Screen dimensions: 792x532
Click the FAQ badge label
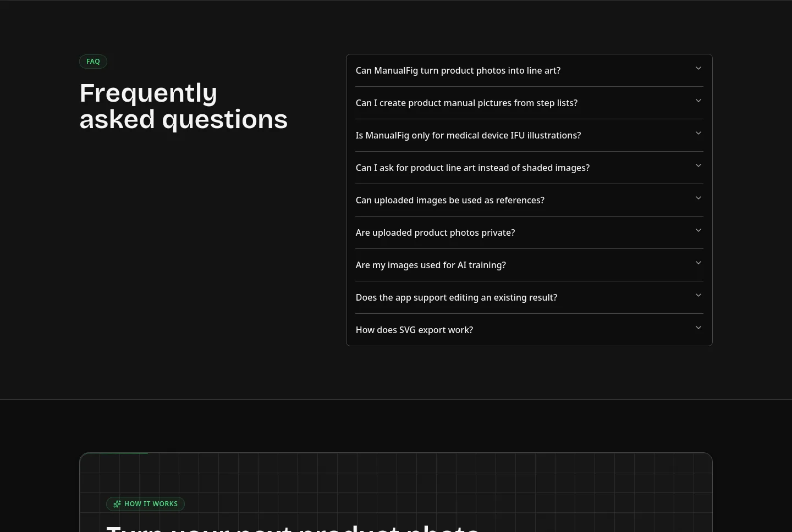click(x=93, y=62)
